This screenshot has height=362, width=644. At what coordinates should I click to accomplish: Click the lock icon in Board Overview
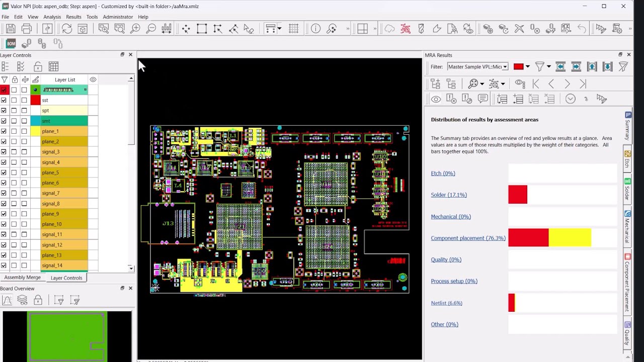(x=38, y=300)
